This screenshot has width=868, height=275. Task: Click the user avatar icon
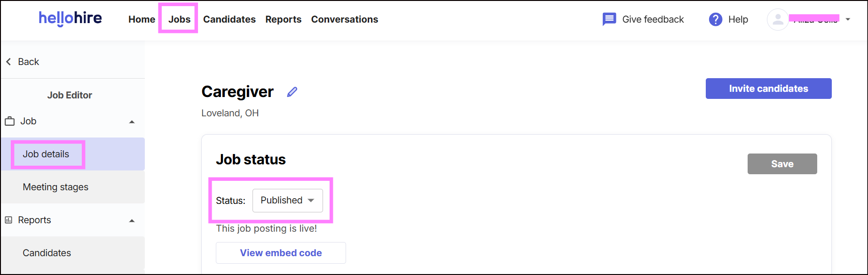[x=778, y=19]
